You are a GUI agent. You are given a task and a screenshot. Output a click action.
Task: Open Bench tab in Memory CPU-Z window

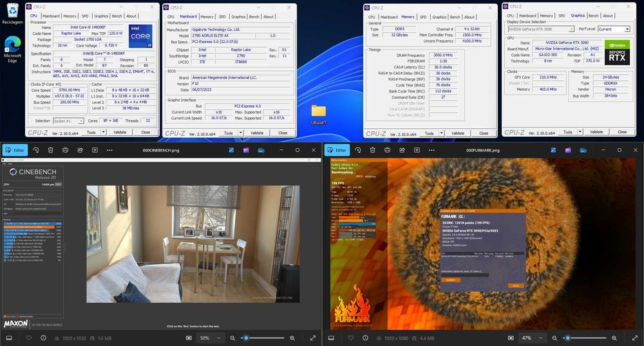click(x=455, y=17)
